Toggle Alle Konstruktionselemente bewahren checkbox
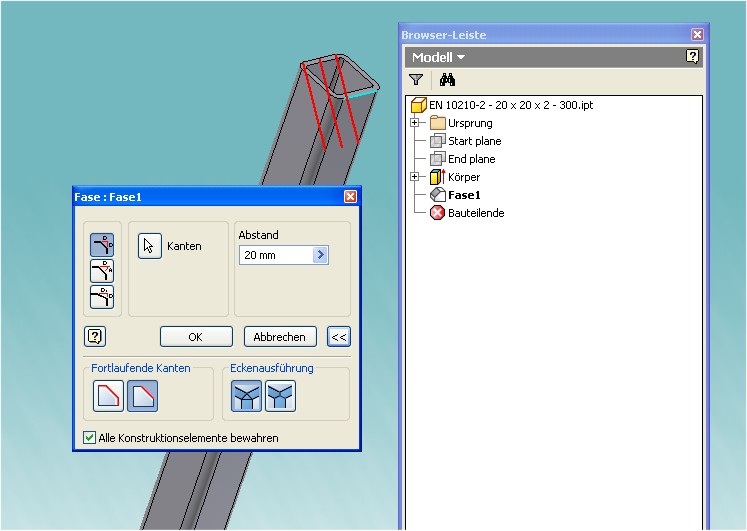The height and width of the screenshot is (531, 747). pos(89,438)
